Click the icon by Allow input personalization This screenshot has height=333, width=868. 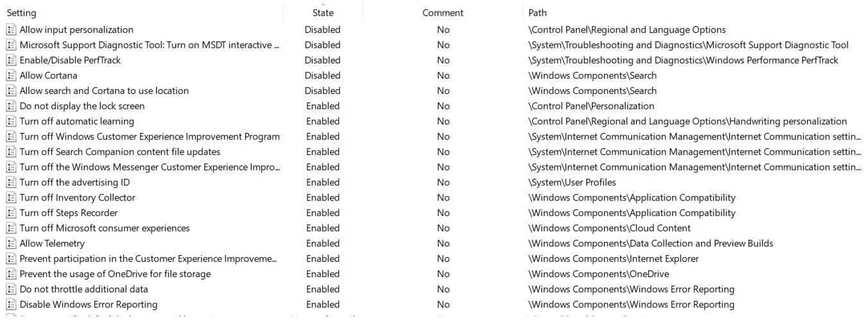pos(11,30)
